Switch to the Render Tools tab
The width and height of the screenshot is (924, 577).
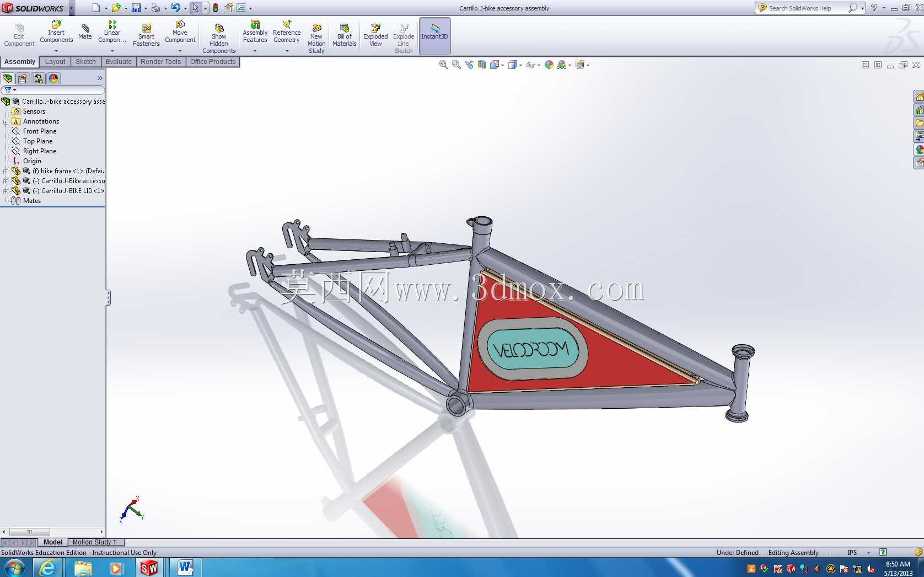[160, 62]
